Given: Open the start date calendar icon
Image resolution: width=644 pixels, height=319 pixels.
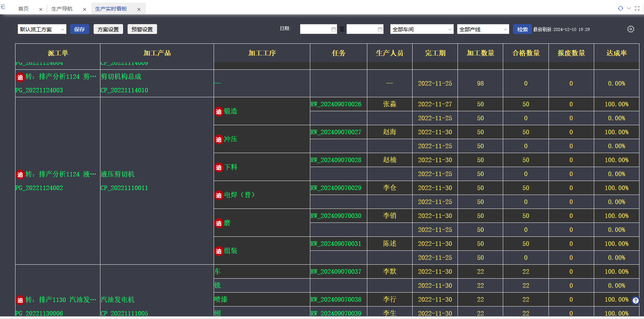Looking at the screenshot, I should (333, 29).
